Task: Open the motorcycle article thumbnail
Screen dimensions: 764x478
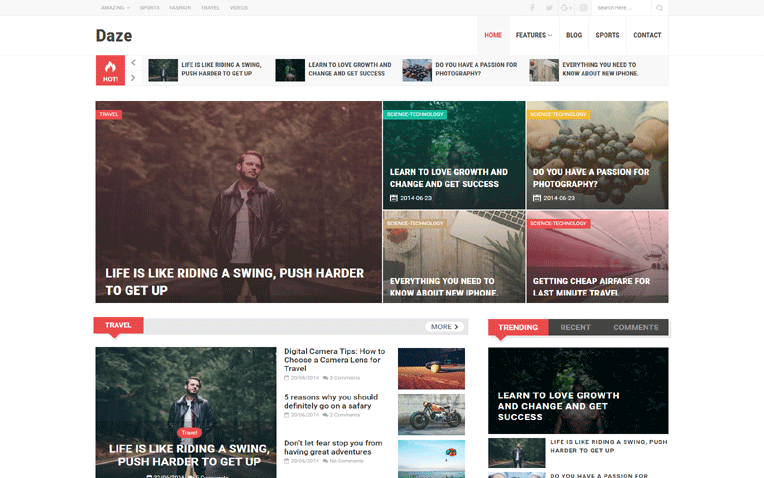Action: click(431, 414)
